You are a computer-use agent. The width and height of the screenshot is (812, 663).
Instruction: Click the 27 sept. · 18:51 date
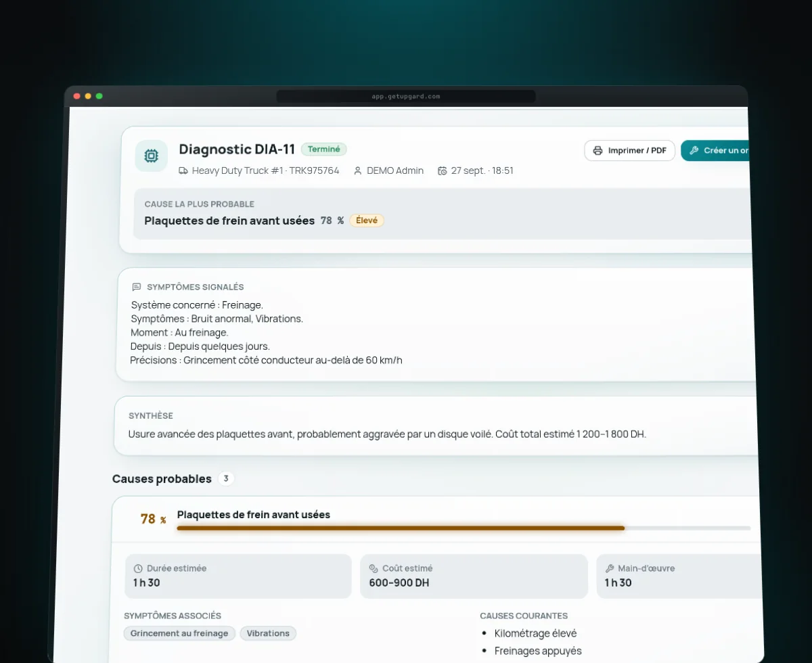tap(482, 170)
